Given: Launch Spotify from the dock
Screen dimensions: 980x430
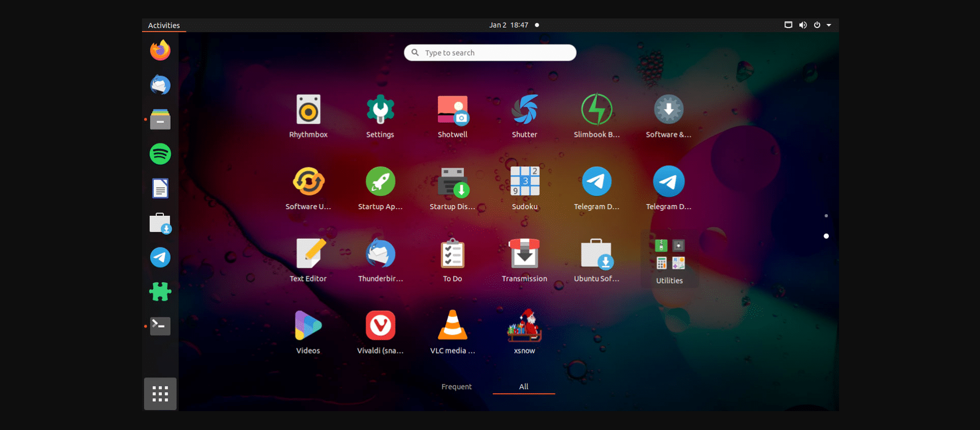Looking at the screenshot, I should [160, 154].
